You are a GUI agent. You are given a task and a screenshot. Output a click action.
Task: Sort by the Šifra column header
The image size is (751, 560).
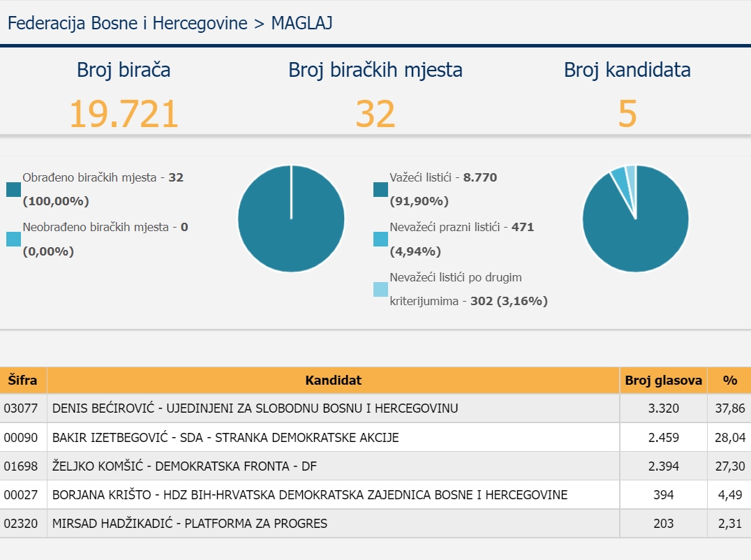pos(23,381)
